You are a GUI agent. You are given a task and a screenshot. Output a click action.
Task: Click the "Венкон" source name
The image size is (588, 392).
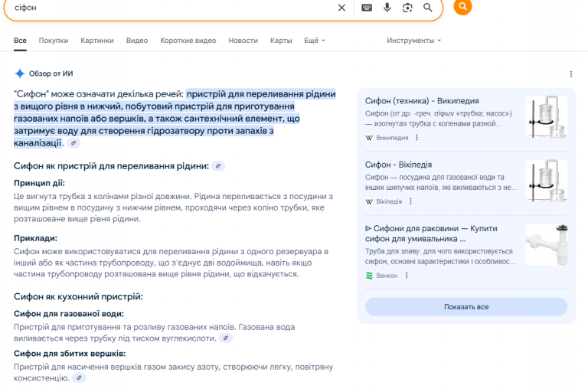pos(387,276)
